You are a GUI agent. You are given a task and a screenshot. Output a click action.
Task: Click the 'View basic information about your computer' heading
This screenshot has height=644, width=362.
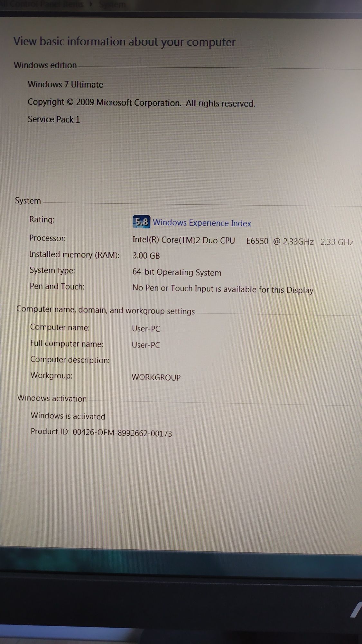pyautogui.click(x=124, y=42)
